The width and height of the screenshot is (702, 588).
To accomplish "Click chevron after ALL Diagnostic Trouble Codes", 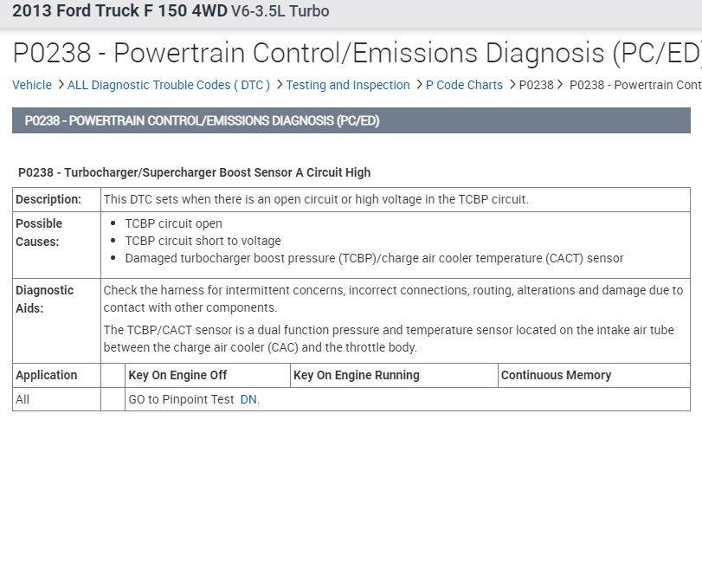I will click(280, 85).
